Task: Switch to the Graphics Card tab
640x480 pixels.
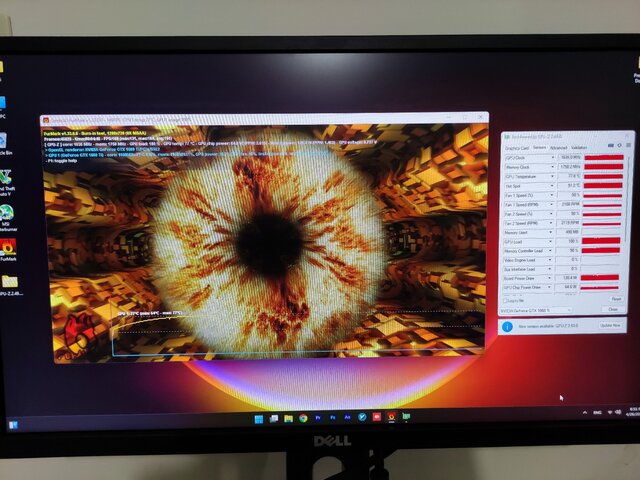Action: (x=516, y=147)
